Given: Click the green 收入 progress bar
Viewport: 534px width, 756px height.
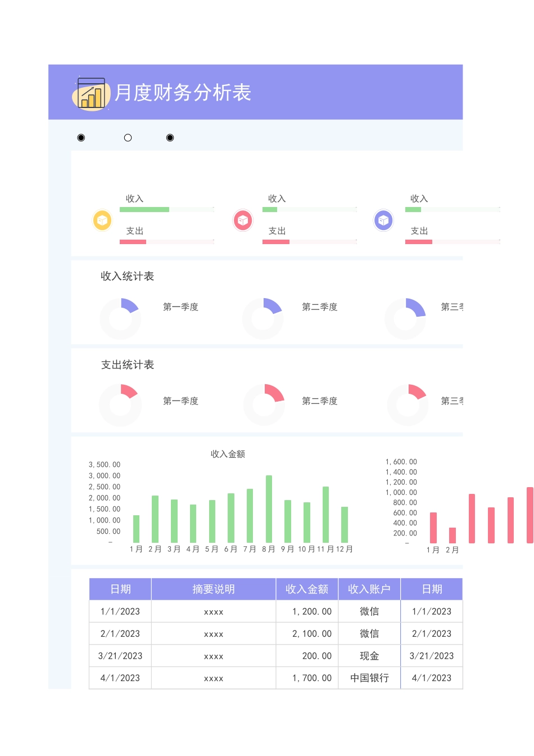Looking at the screenshot, I should click(x=143, y=209).
